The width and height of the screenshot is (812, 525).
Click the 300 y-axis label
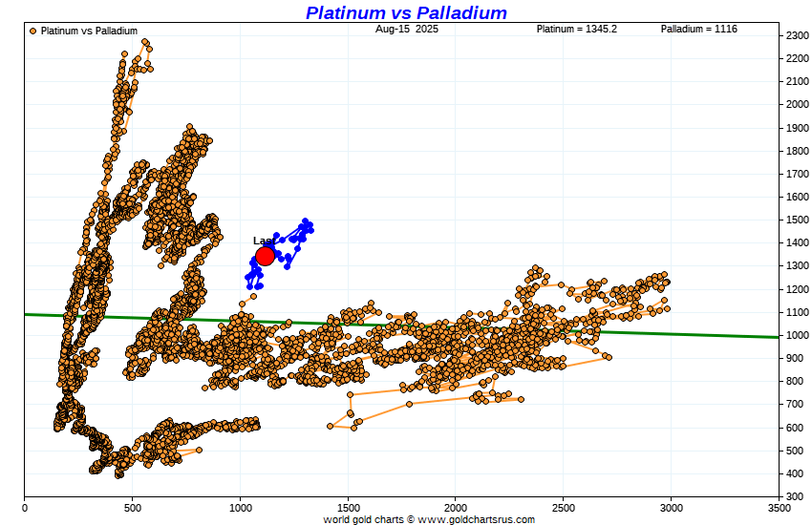tap(795, 496)
